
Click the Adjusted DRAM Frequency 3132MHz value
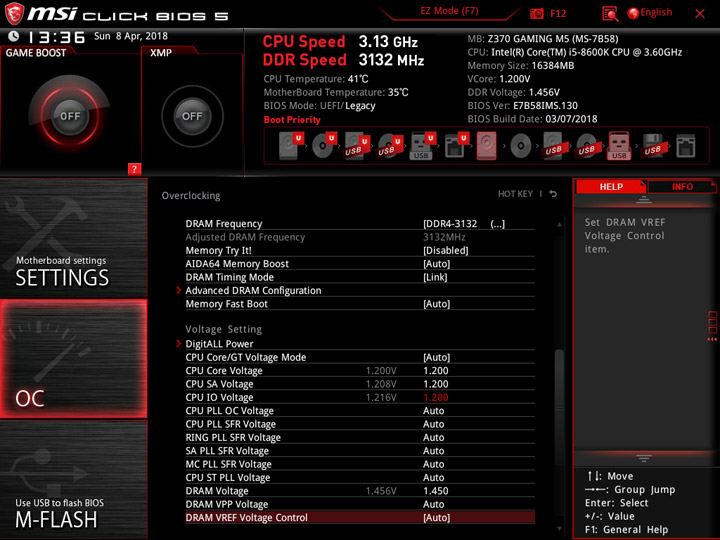[444, 237]
